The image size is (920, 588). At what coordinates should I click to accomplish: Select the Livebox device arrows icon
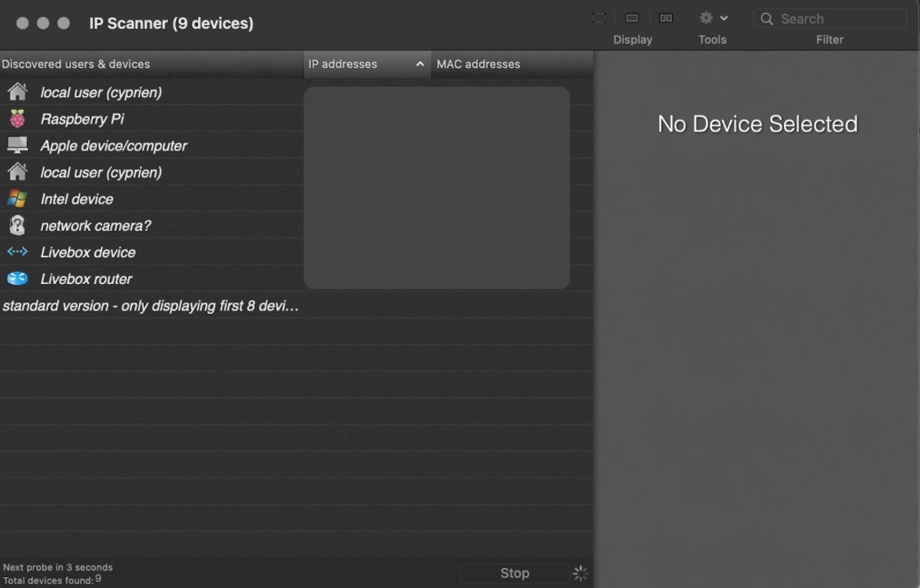(x=17, y=252)
